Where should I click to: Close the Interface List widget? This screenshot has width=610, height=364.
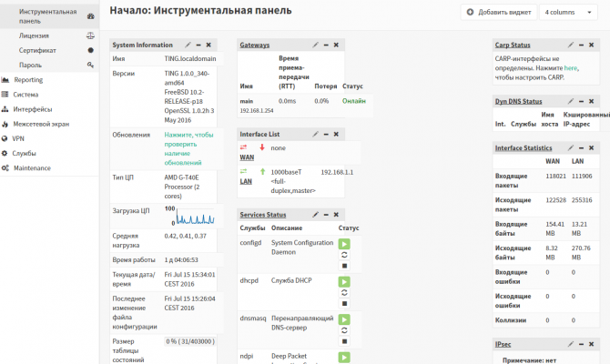coord(335,135)
